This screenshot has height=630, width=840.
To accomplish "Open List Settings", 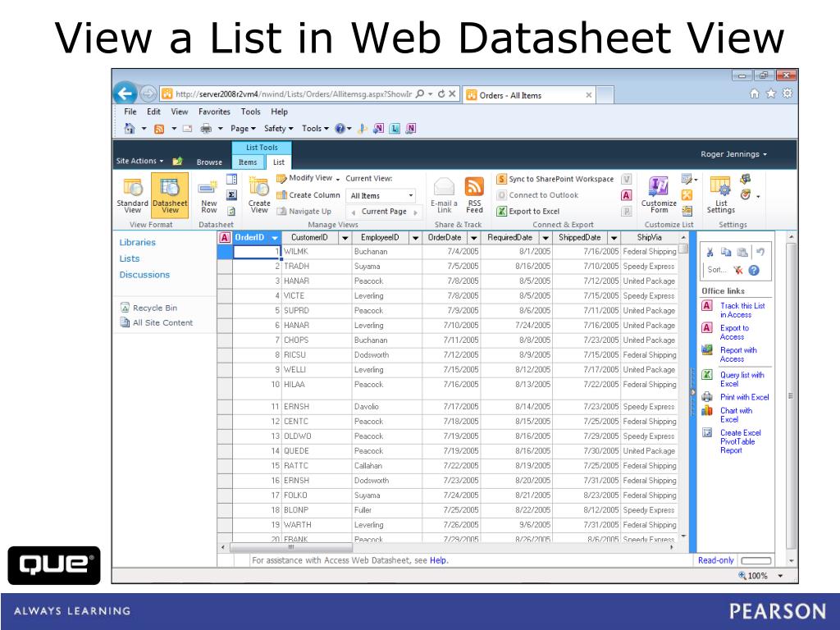I will tap(720, 195).
